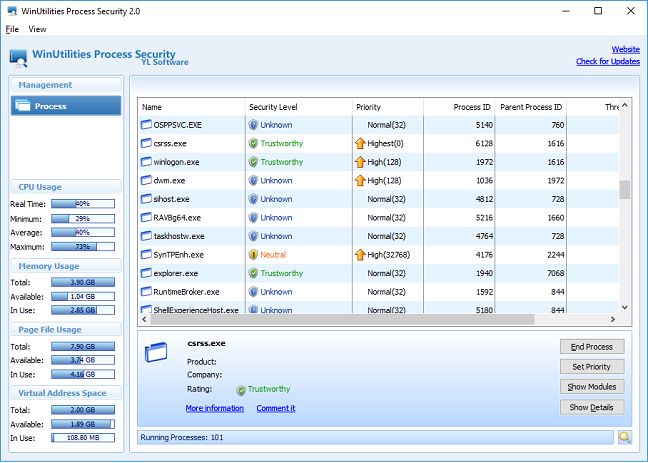
Task: Open the File menu
Action: pyautogui.click(x=12, y=29)
